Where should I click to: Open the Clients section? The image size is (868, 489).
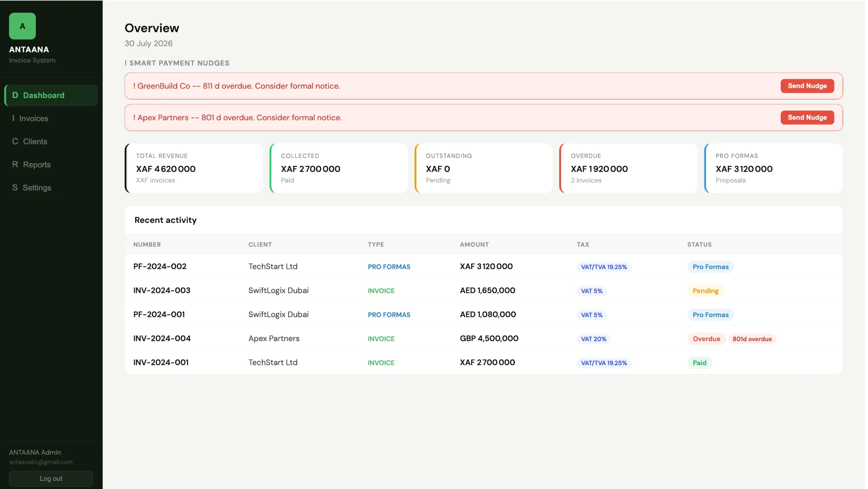point(51,141)
